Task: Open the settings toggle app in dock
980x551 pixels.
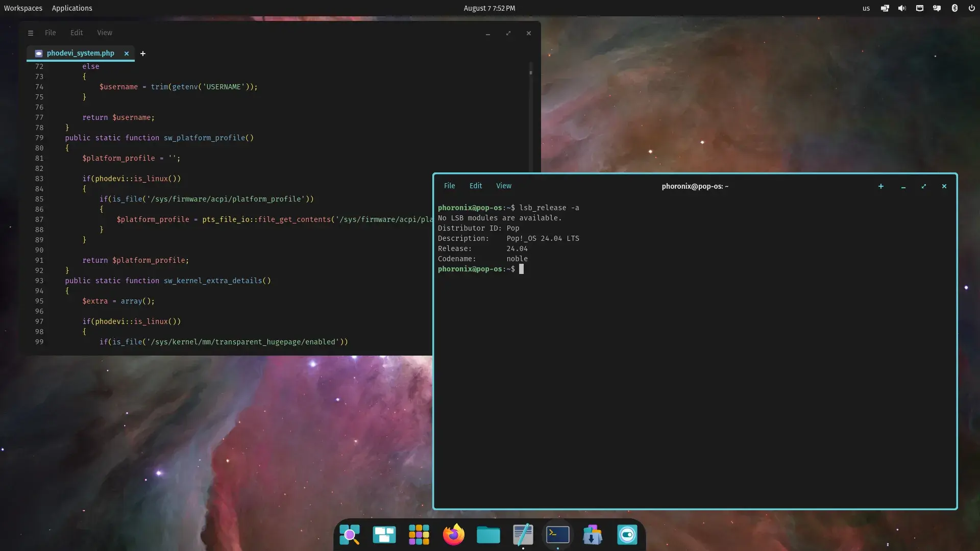Action: coord(627,535)
